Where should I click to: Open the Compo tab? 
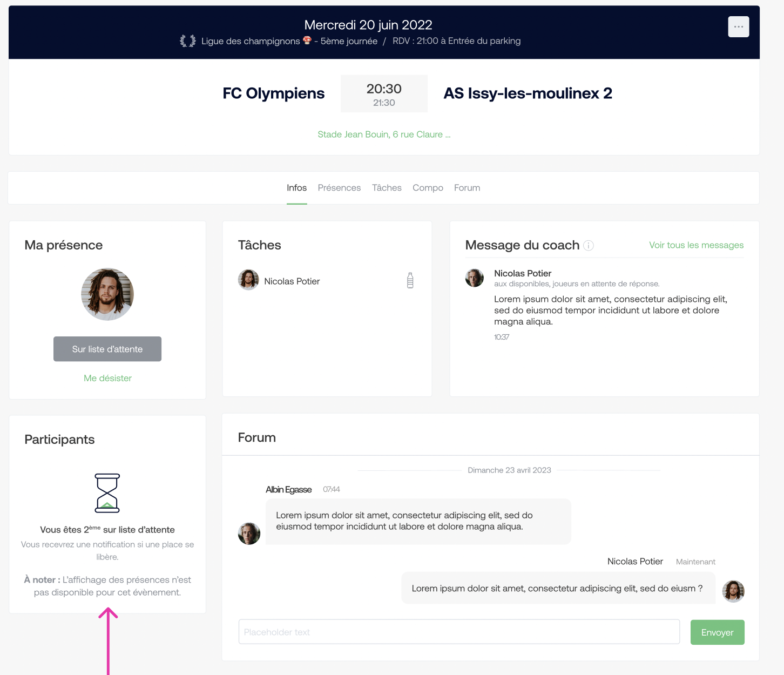(x=428, y=188)
